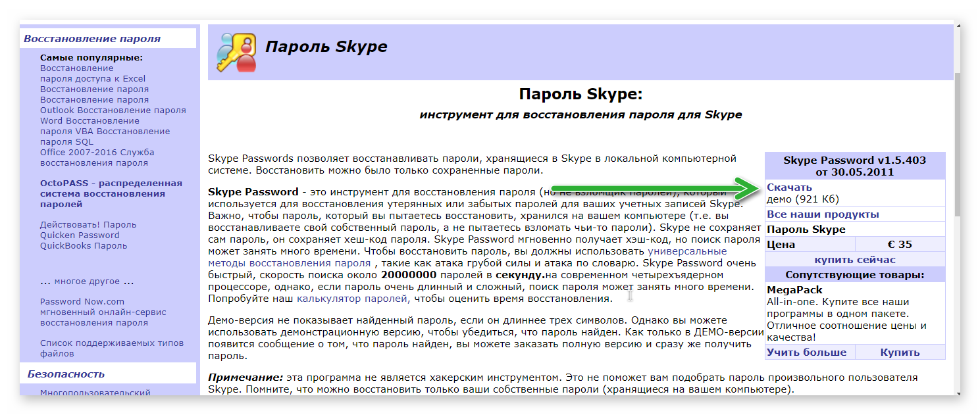Download the Skype Password demo via Скачать
Screen dimensions: 980x415
click(789, 187)
